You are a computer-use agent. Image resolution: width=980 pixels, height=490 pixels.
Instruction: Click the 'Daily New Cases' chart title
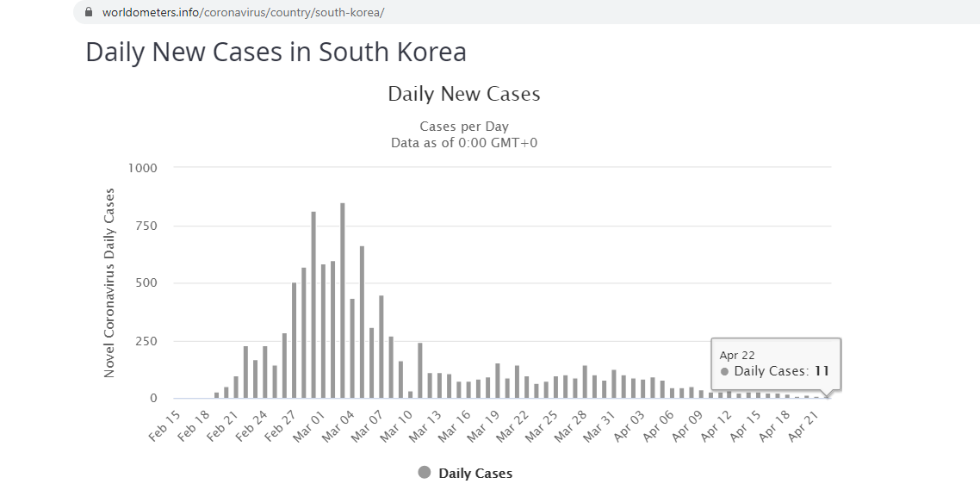[464, 94]
